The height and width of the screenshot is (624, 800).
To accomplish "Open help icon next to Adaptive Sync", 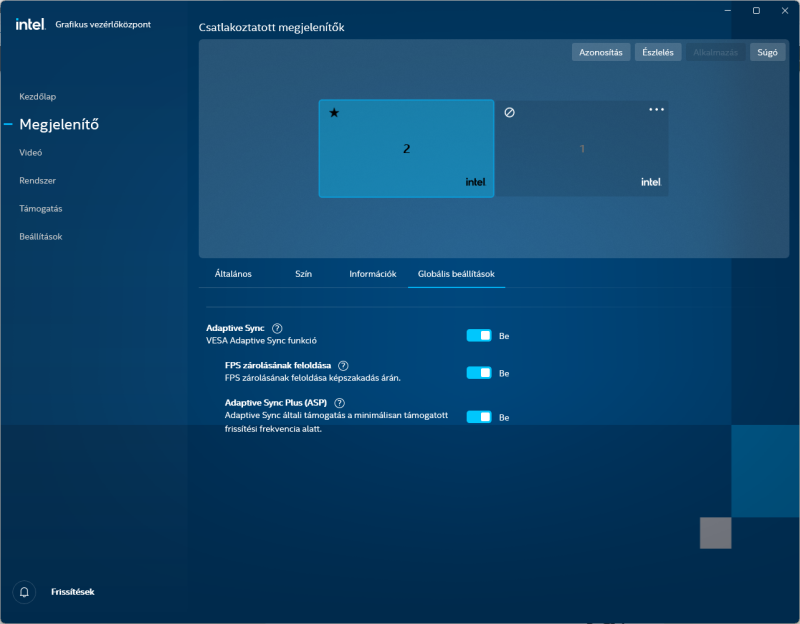I will (x=277, y=328).
